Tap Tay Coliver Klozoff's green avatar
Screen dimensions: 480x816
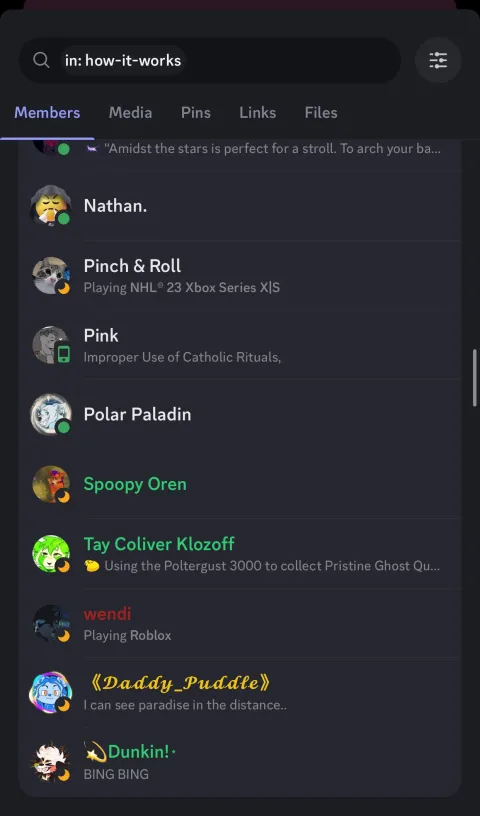(x=51, y=554)
